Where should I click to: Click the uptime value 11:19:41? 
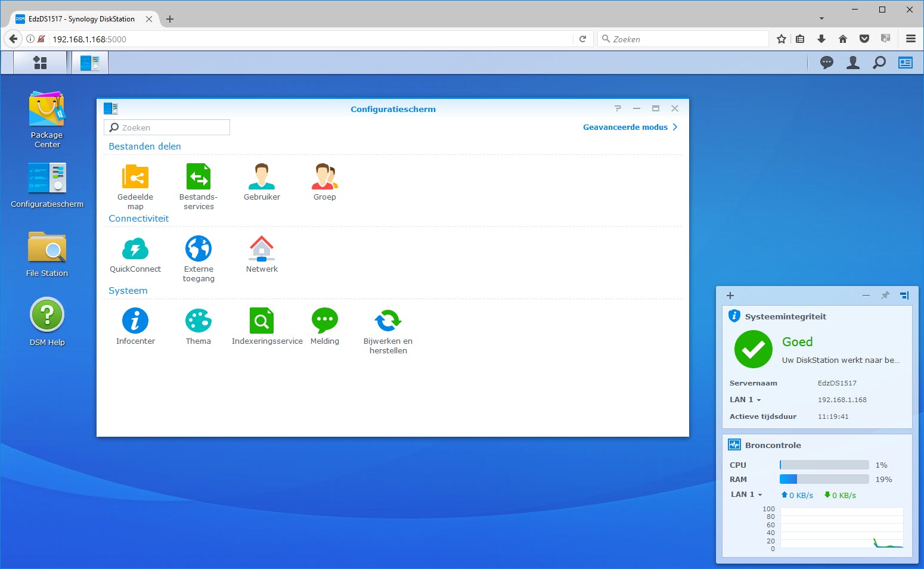[x=833, y=416]
